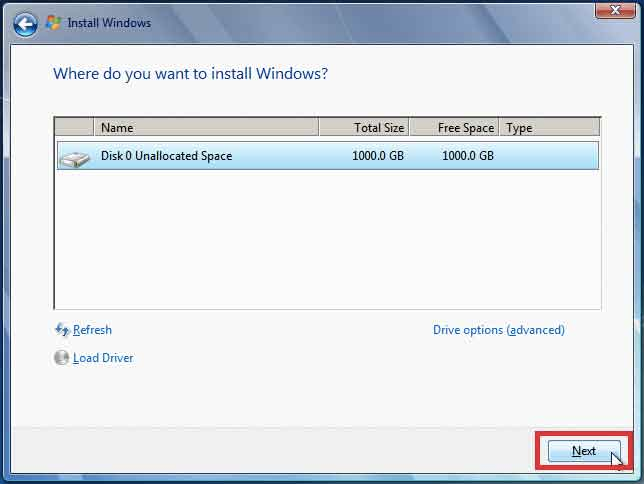
Task: Select Disk 0 Unallocated Space row
Action: 328,156
